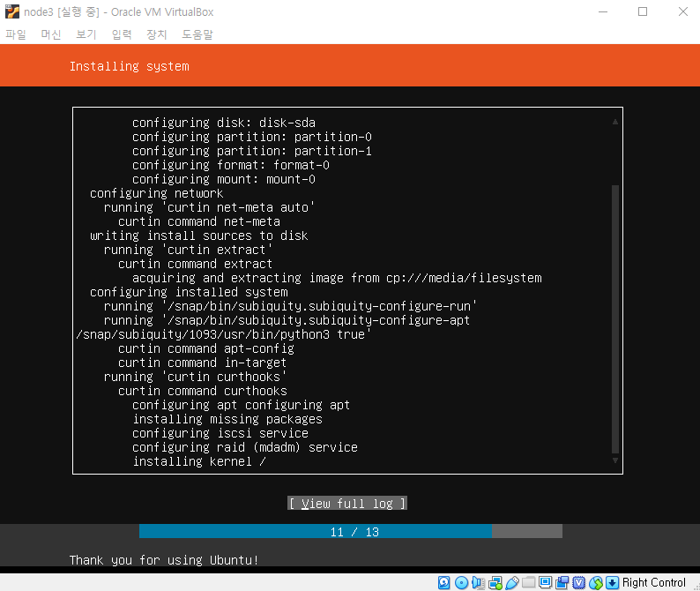Click log line 'installing missing packages'

coord(227,419)
